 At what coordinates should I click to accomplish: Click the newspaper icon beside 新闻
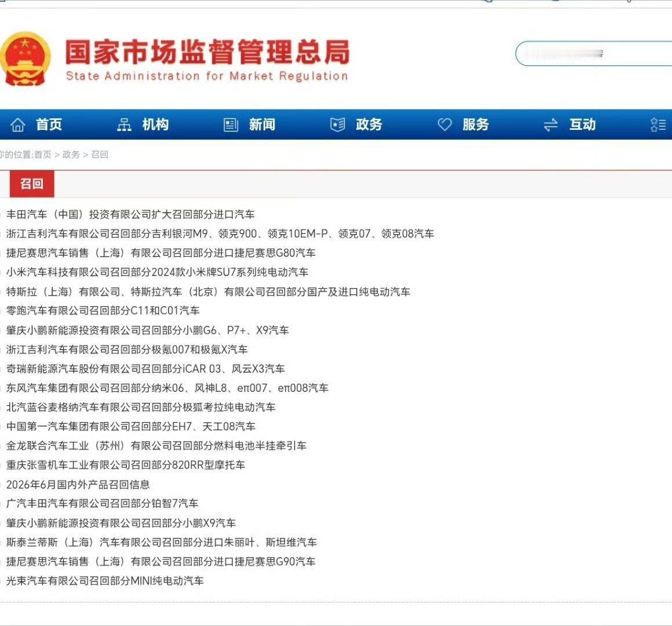(x=231, y=125)
